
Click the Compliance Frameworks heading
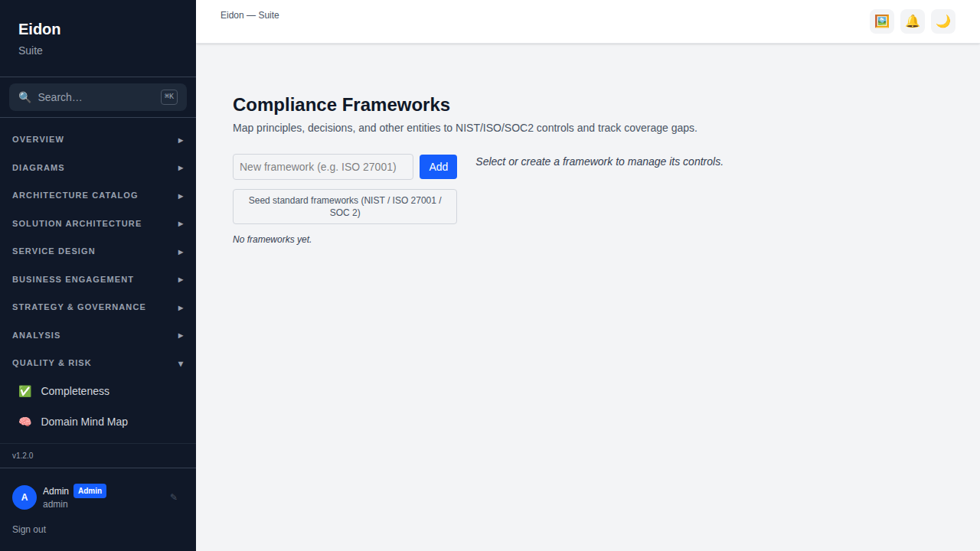[341, 105]
